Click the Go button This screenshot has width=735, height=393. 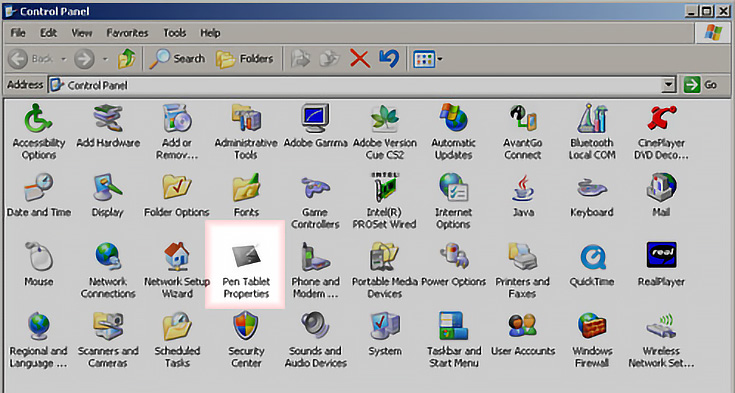click(701, 85)
